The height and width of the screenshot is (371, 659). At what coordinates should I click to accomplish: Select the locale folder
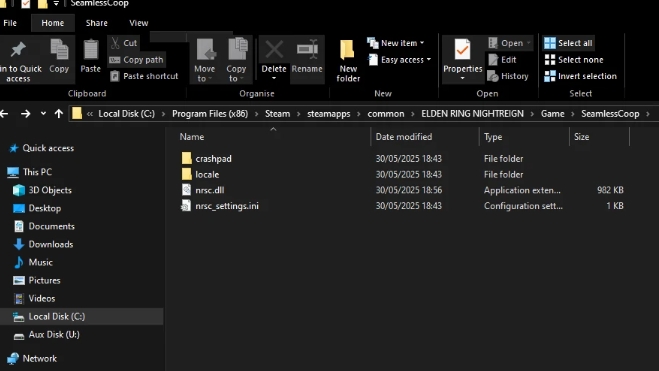(x=207, y=174)
